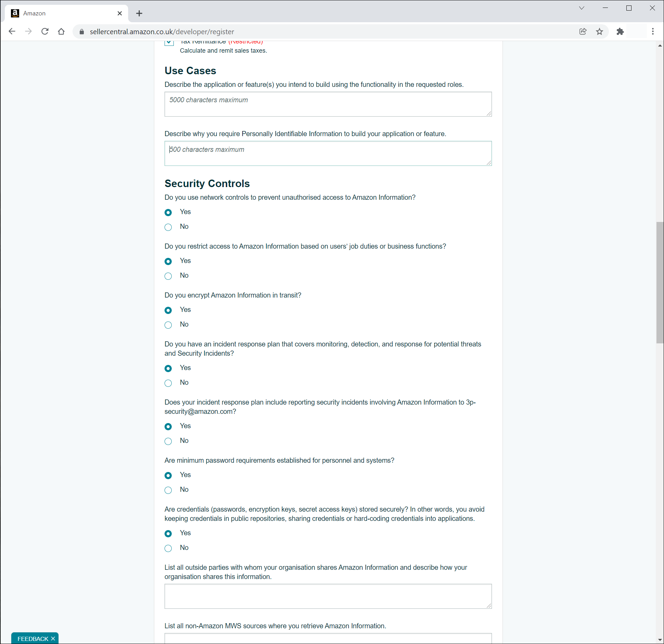This screenshot has height=644, width=664.
Task: Click the 5000 characters maximum text area
Action: tap(328, 104)
